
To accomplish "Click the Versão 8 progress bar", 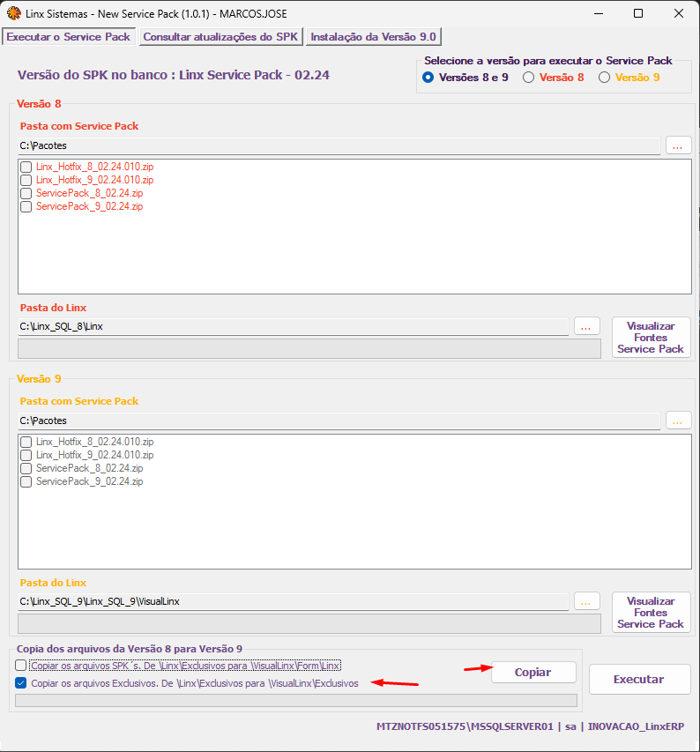I will click(x=309, y=348).
